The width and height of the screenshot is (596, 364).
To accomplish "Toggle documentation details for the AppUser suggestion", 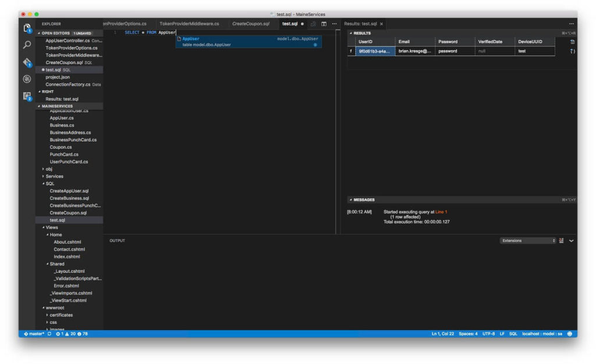I will [x=316, y=44].
